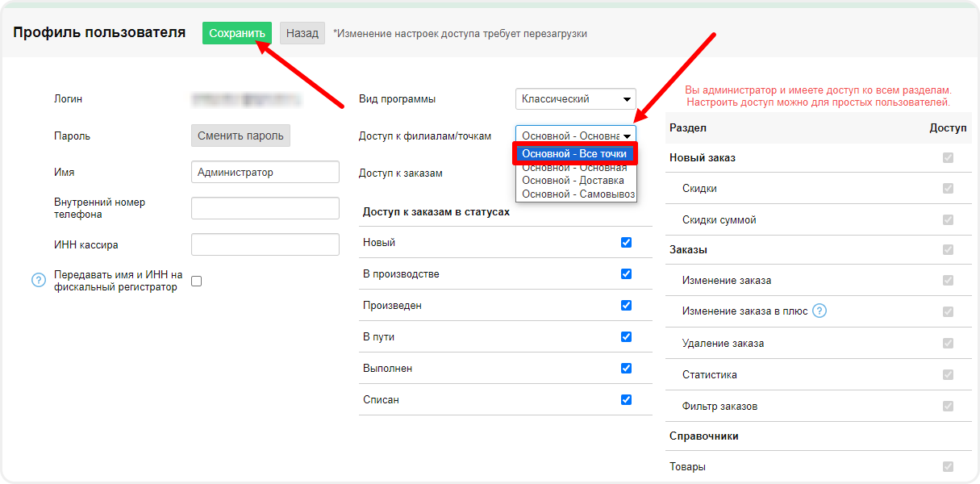The height and width of the screenshot is (484, 980).
Task: Click into the Имя text field
Action: 265,173
